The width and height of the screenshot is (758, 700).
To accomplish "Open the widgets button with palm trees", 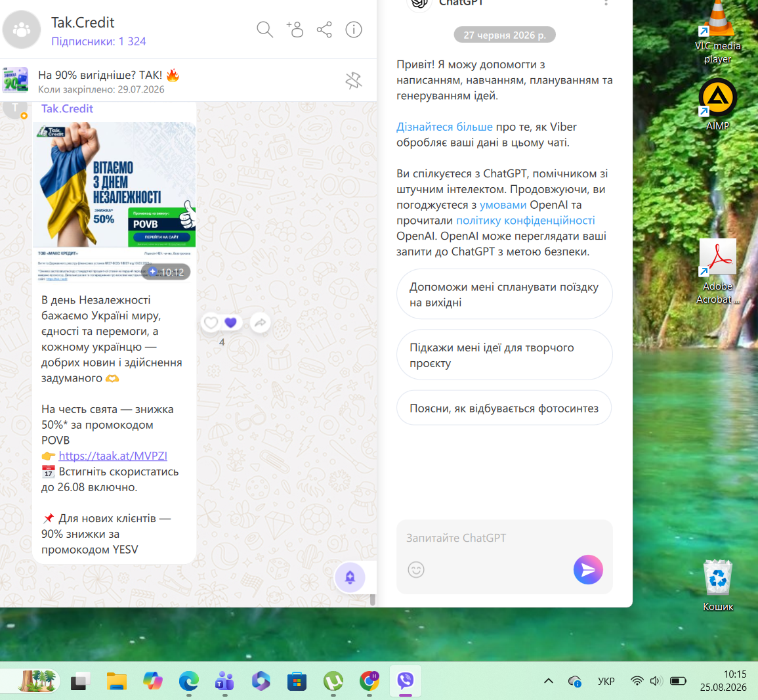I will pos(37,682).
